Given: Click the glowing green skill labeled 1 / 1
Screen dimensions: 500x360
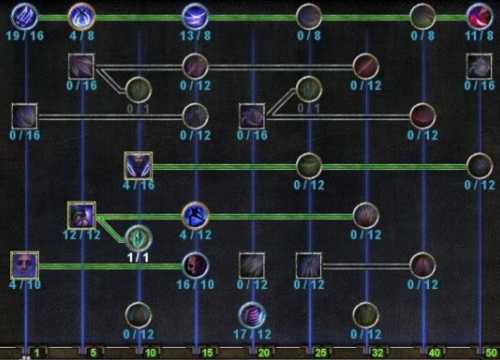Looking at the screenshot, I should [138, 239].
